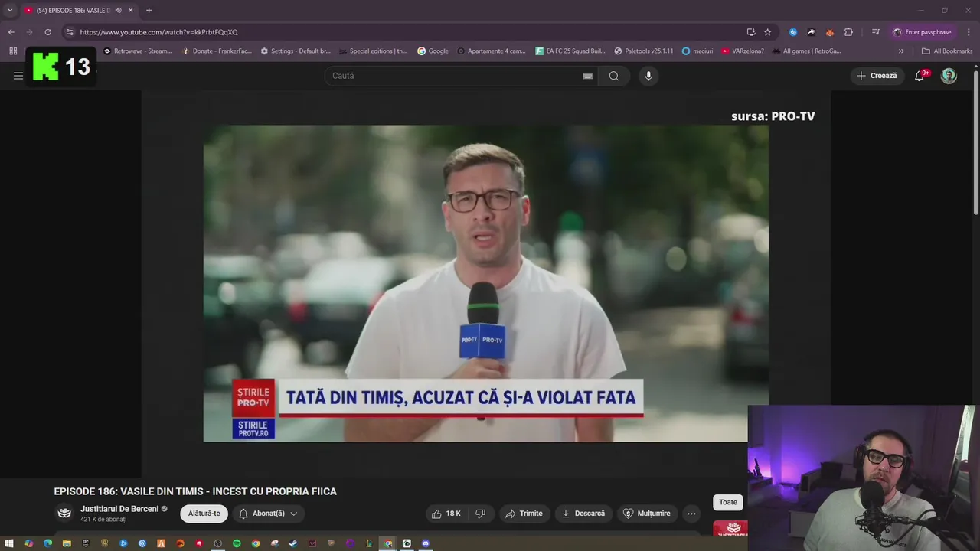Click the browser address bar URL
980x551 pixels.
[158, 32]
